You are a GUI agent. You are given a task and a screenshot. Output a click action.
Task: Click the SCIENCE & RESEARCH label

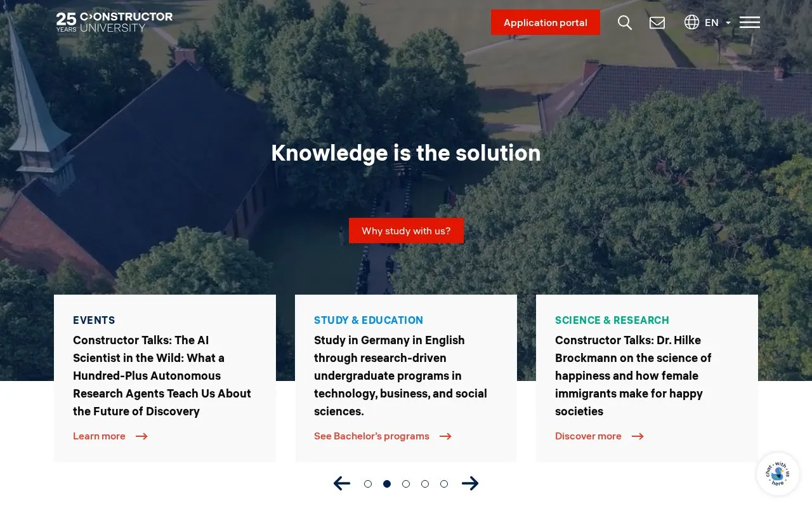[612, 320]
